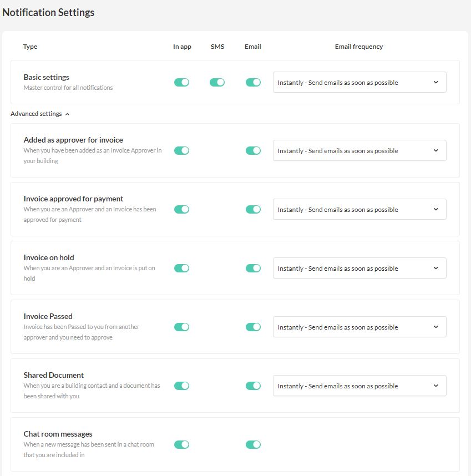Switch off In app for Shared Document
Screen dimensions: 471x476
pyautogui.click(x=181, y=386)
